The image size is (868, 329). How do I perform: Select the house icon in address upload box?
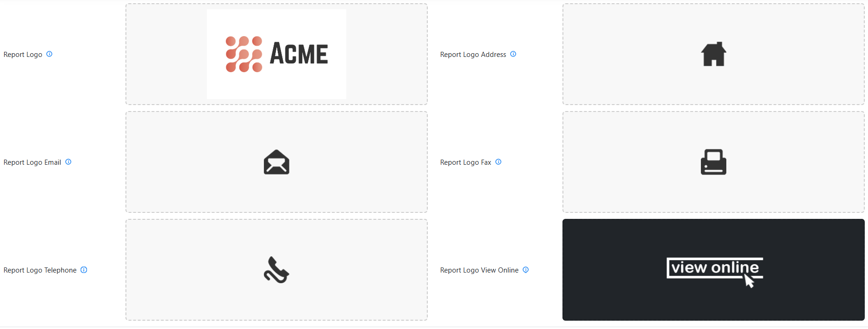click(713, 54)
